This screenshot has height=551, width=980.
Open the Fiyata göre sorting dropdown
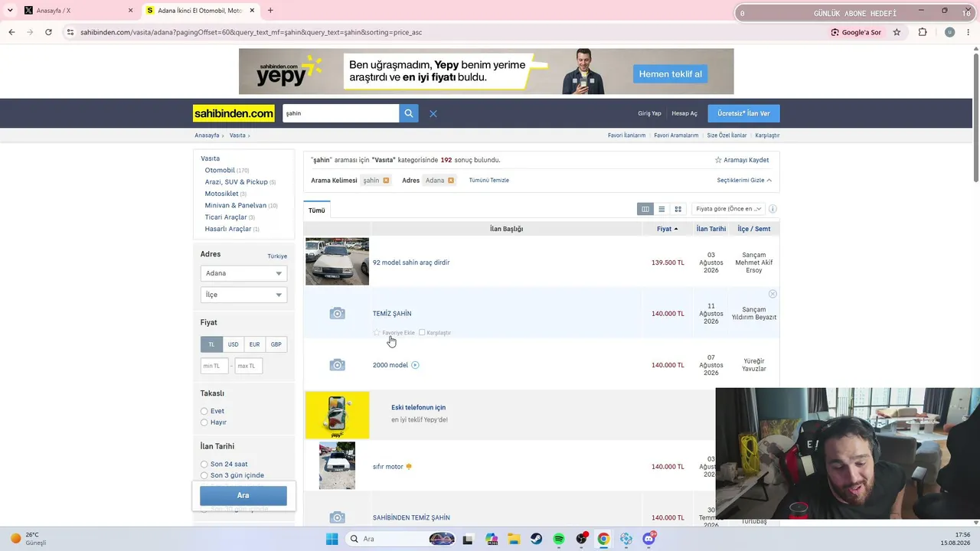727,209
